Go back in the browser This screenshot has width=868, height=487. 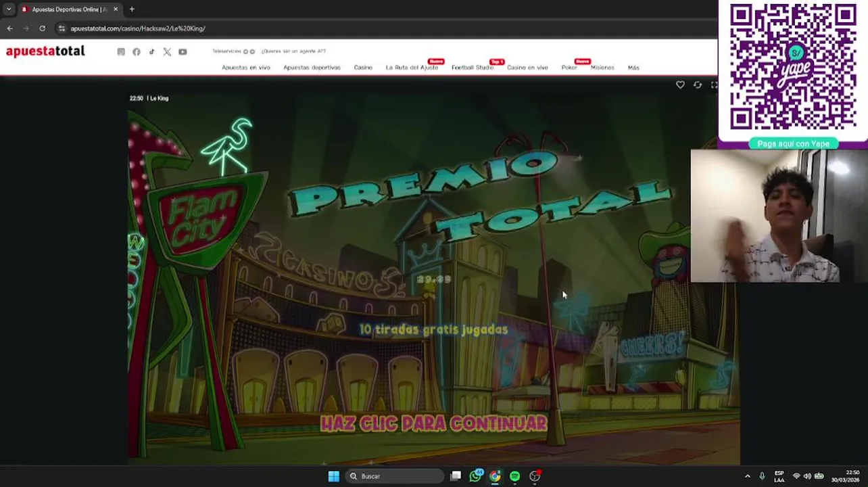(x=9, y=28)
